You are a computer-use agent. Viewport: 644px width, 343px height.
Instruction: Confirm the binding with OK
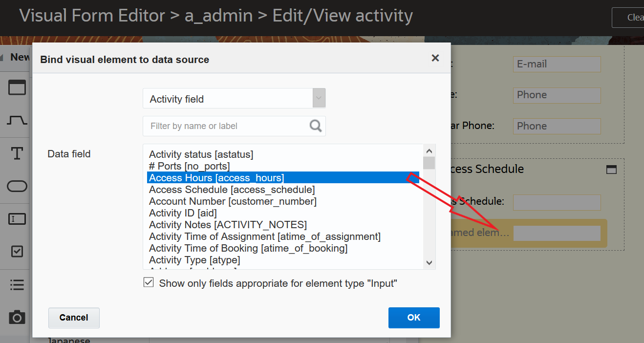pos(413,317)
